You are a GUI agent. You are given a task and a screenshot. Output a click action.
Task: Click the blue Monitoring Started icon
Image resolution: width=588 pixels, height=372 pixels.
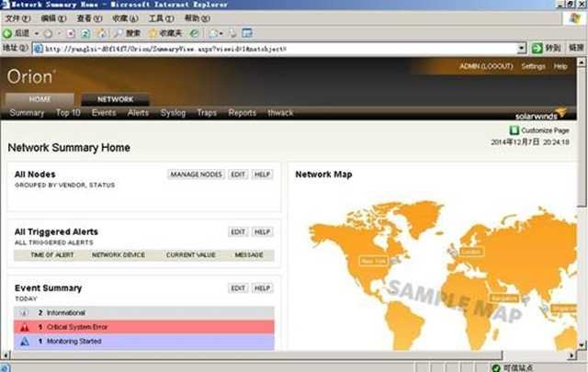(x=25, y=342)
